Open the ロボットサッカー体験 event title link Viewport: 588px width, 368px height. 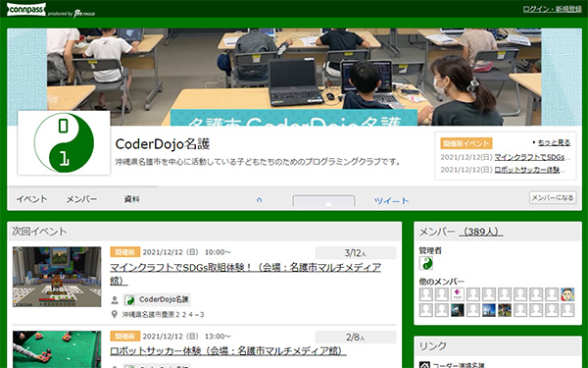(x=228, y=350)
